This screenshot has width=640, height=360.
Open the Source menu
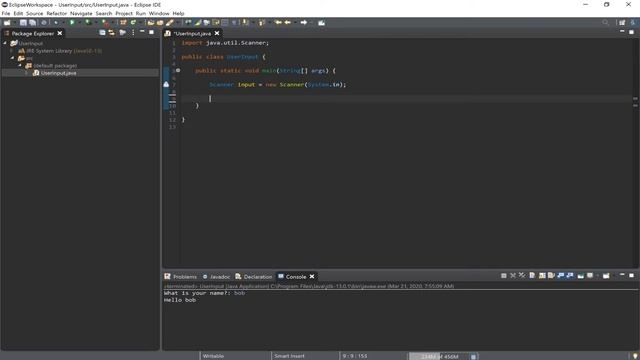tap(35, 13)
